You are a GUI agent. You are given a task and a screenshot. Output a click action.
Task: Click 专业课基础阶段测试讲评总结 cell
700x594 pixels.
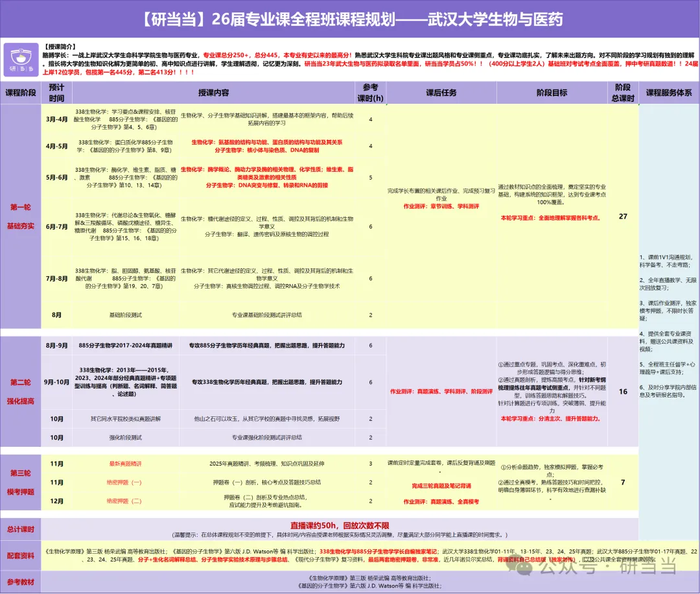pos(267,315)
